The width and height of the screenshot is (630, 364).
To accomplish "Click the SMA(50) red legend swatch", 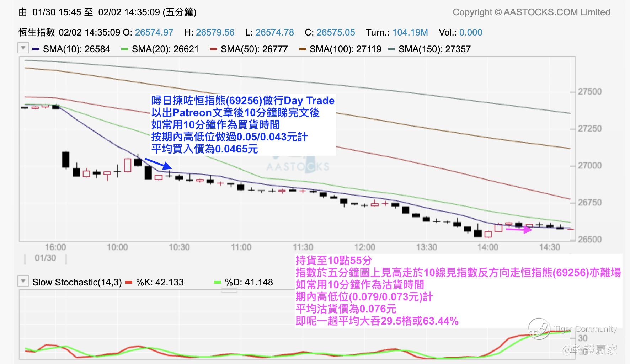I will click(213, 49).
